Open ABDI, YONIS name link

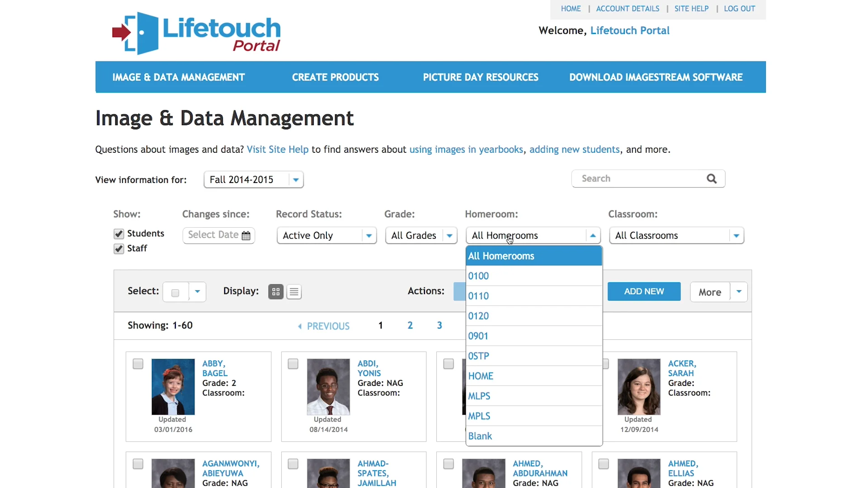[369, 368]
